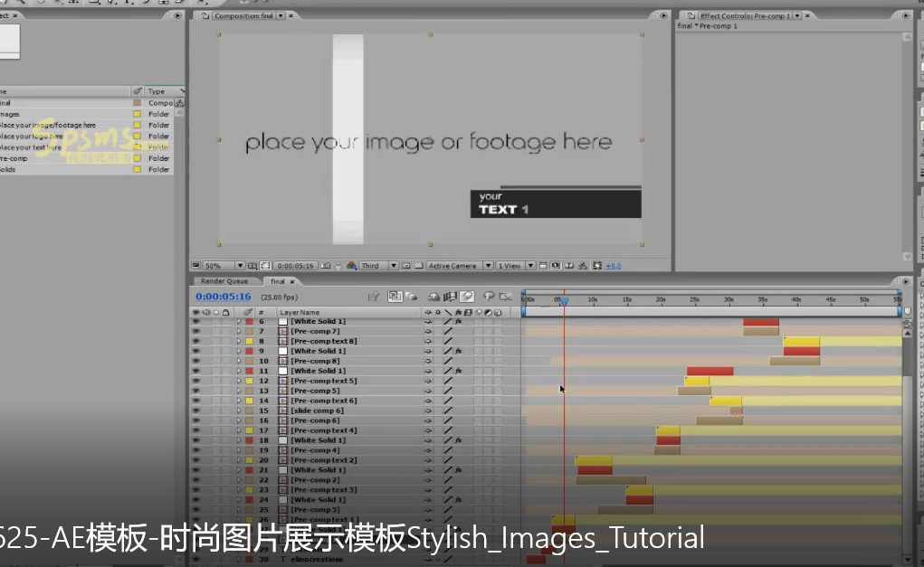Click the Layer Name column header
924x567 pixels.
point(300,313)
